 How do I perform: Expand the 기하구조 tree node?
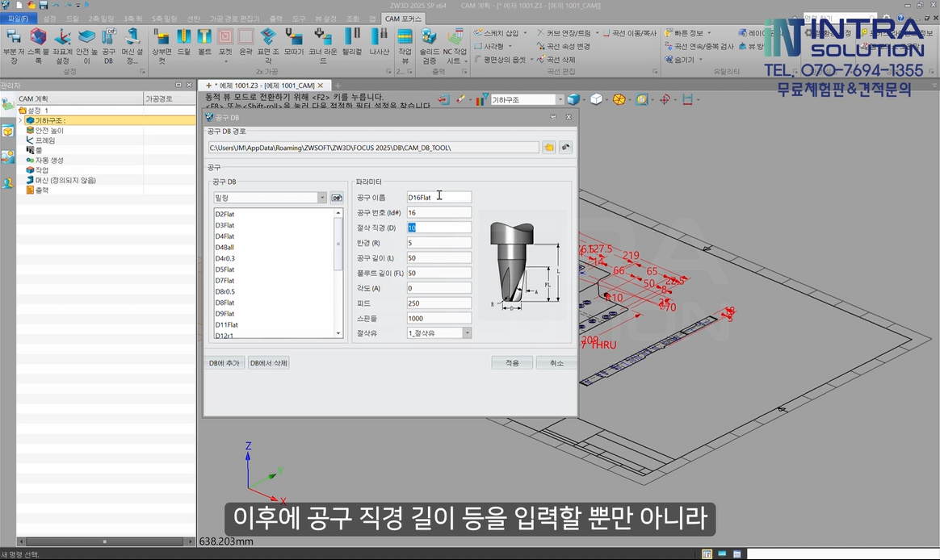pos(20,120)
